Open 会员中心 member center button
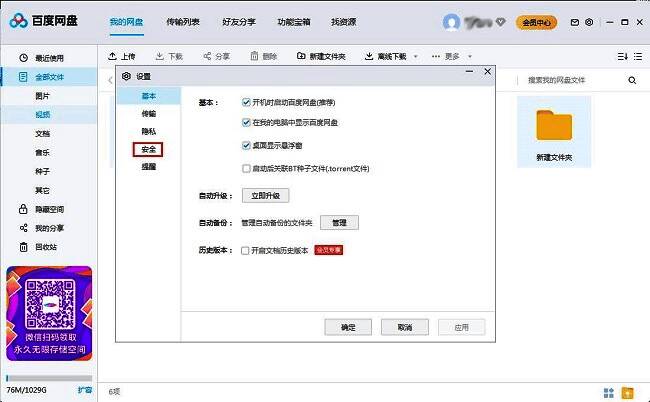The image size is (650, 402). [x=536, y=22]
